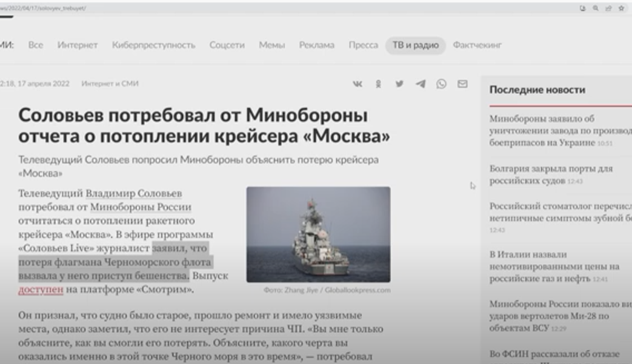This screenshot has width=632, height=364.
Task: Click browser share page icon
Action: (608, 8)
